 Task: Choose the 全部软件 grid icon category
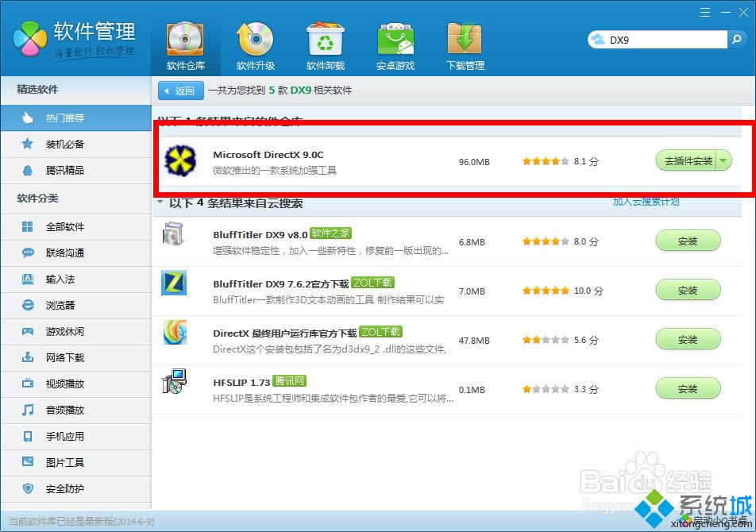pyautogui.click(x=75, y=227)
